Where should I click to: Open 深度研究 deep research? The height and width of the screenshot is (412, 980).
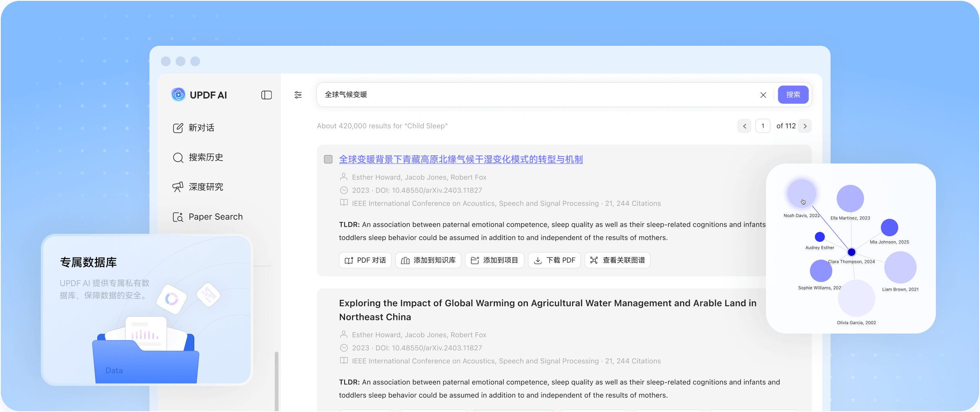(198, 187)
